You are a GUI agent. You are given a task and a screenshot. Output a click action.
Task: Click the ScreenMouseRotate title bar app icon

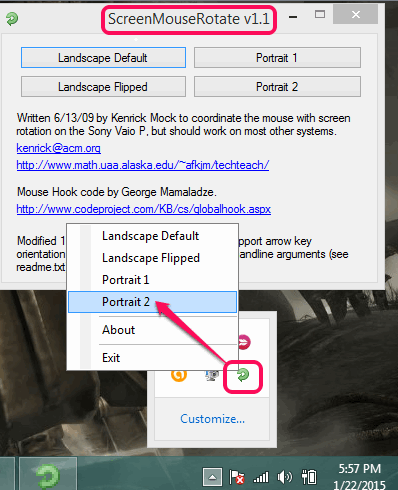[12, 19]
